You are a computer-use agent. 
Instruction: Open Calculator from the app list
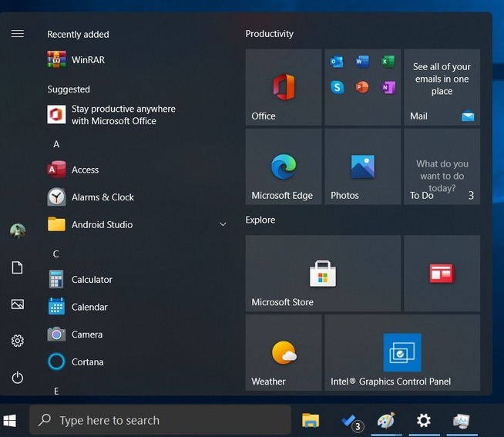(80, 279)
